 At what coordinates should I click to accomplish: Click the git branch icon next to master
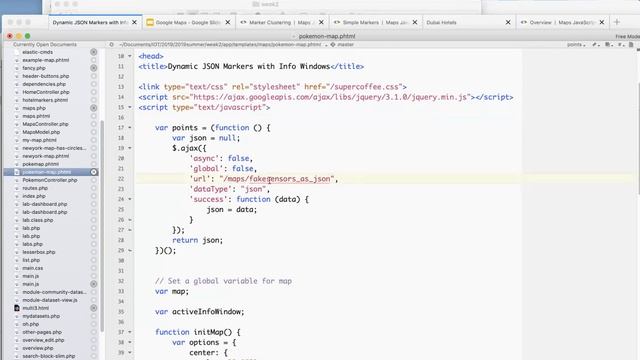tap(333, 44)
